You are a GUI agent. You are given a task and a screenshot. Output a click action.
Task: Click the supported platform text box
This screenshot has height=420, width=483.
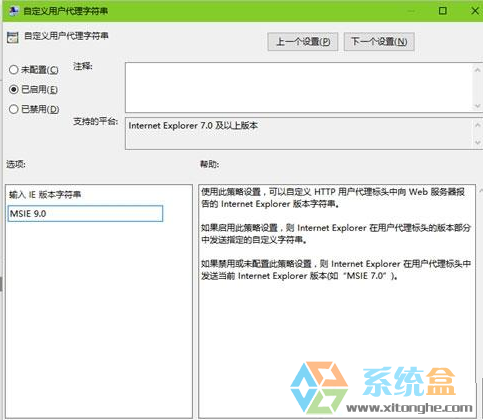pos(299,133)
